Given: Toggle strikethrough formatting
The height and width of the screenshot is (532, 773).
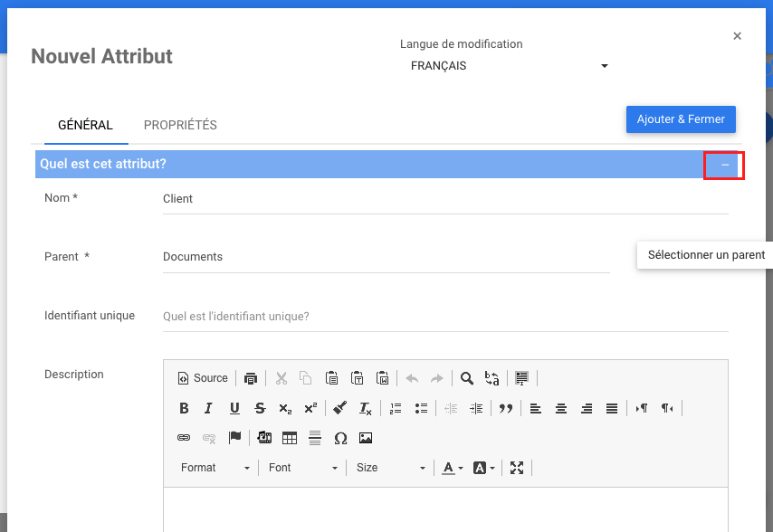Looking at the screenshot, I should tap(260, 408).
